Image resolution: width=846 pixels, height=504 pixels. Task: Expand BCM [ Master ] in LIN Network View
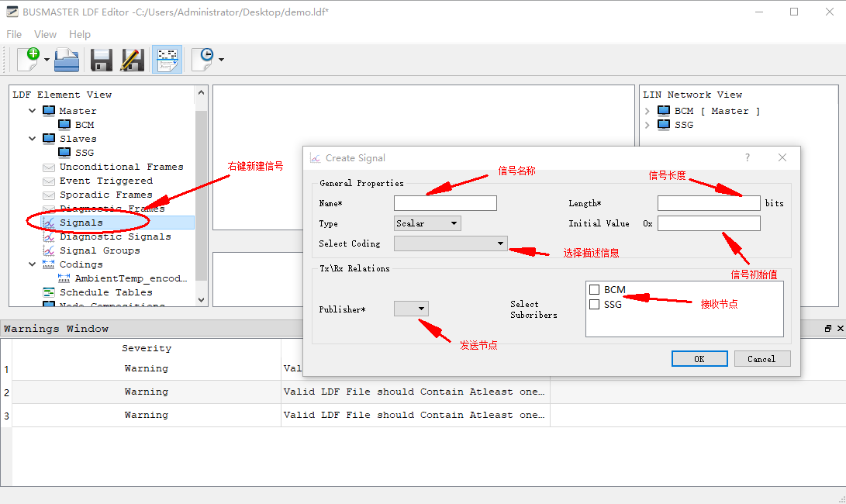coord(647,111)
